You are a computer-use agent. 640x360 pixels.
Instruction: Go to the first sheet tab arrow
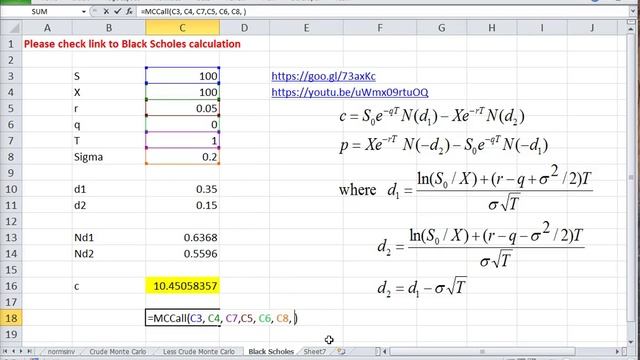pyautogui.click(x=5, y=351)
